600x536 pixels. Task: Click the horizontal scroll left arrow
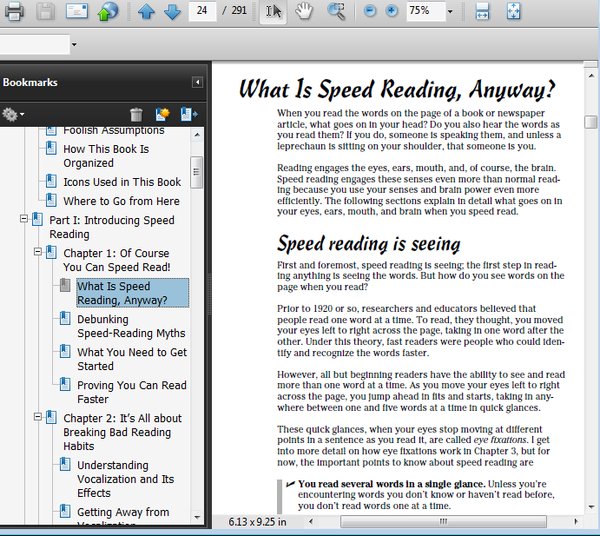(x=310, y=521)
